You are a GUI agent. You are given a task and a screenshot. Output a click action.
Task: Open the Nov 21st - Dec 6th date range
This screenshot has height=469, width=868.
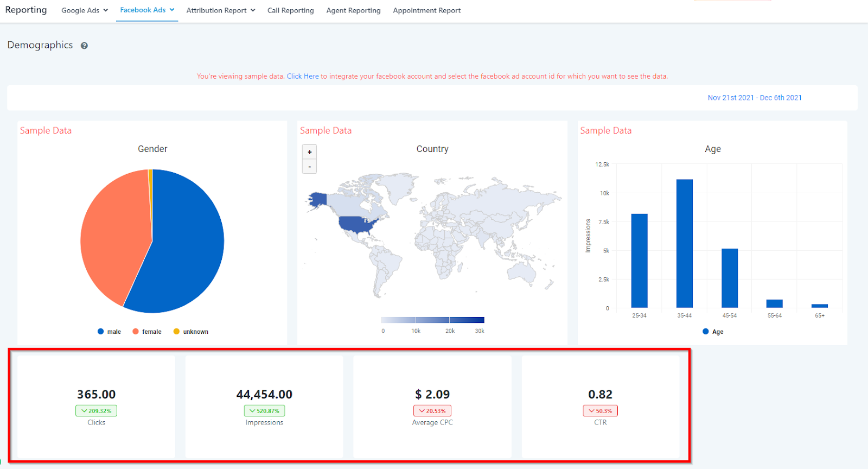pyautogui.click(x=755, y=98)
